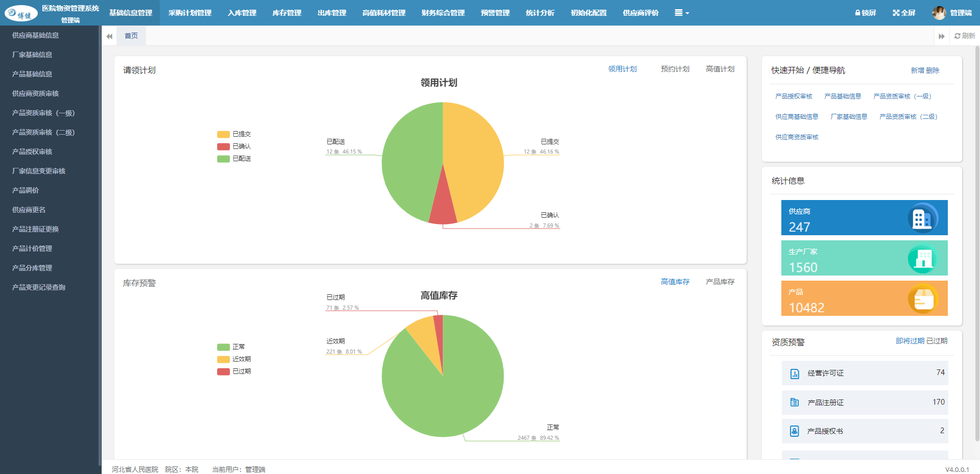This screenshot has width=980, height=474.
Task: Click 删除 in quick navigation
Action: pyautogui.click(x=933, y=70)
